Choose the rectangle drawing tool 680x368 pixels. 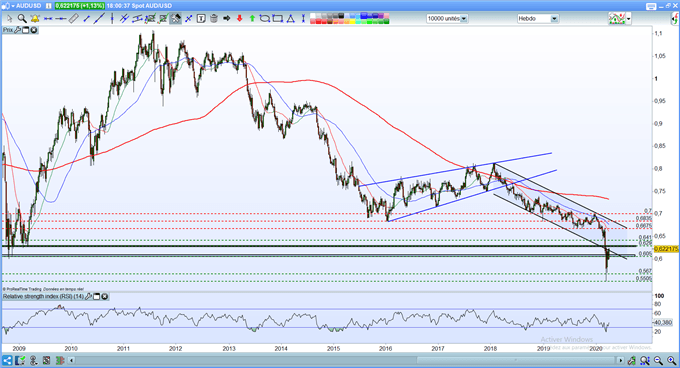pyautogui.click(x=277, y=19)
